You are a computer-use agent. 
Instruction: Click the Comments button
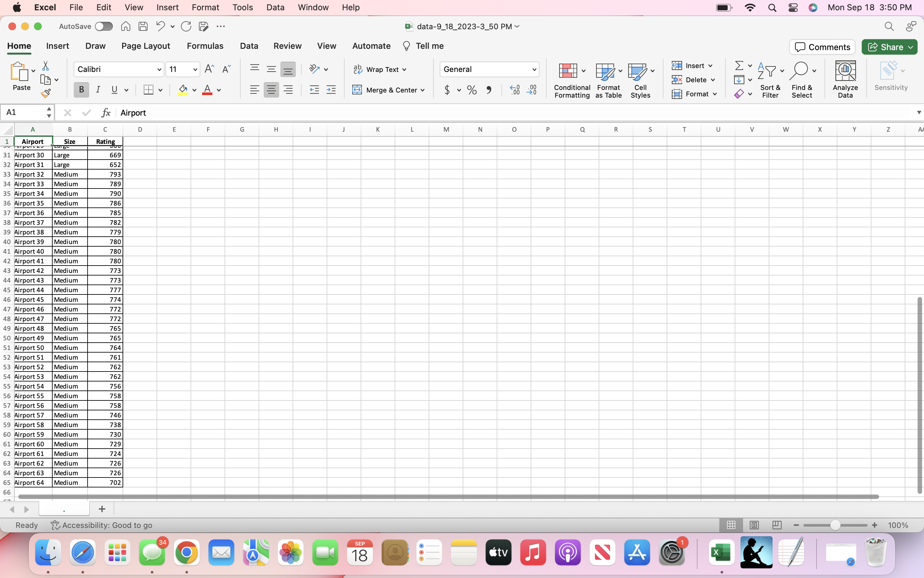pyautogui.click(x=822, y=47)
